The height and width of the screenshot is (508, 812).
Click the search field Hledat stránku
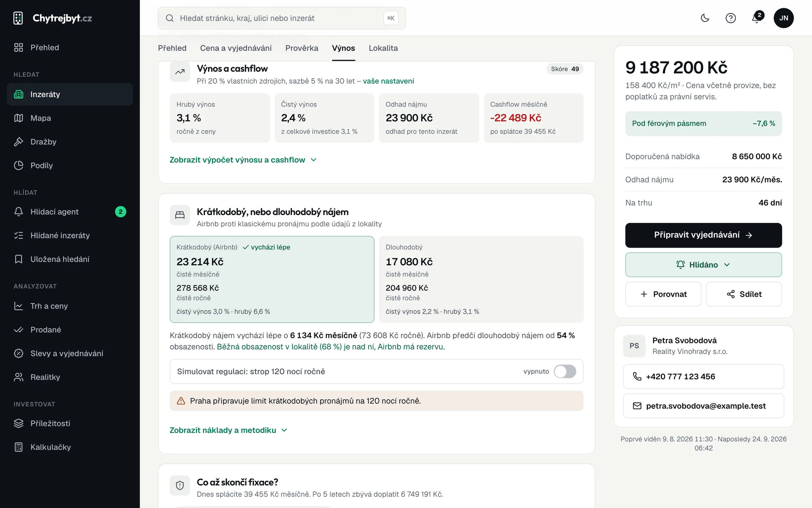(281, 18)
